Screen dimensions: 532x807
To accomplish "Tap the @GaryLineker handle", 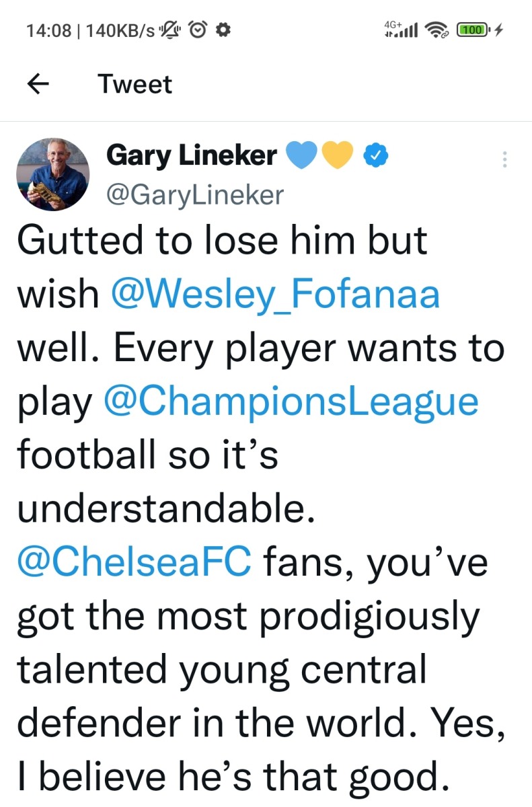I will pos(195,194).
